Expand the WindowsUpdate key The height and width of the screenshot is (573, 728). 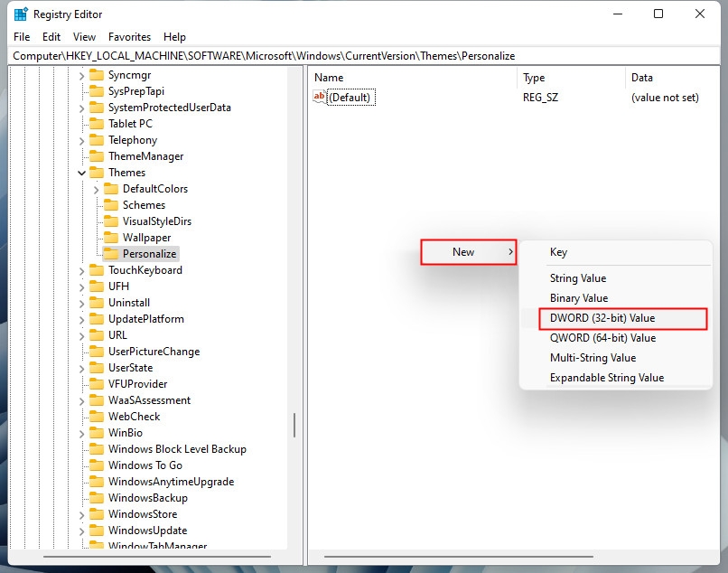pyautogui.click(x=81, y=531)
